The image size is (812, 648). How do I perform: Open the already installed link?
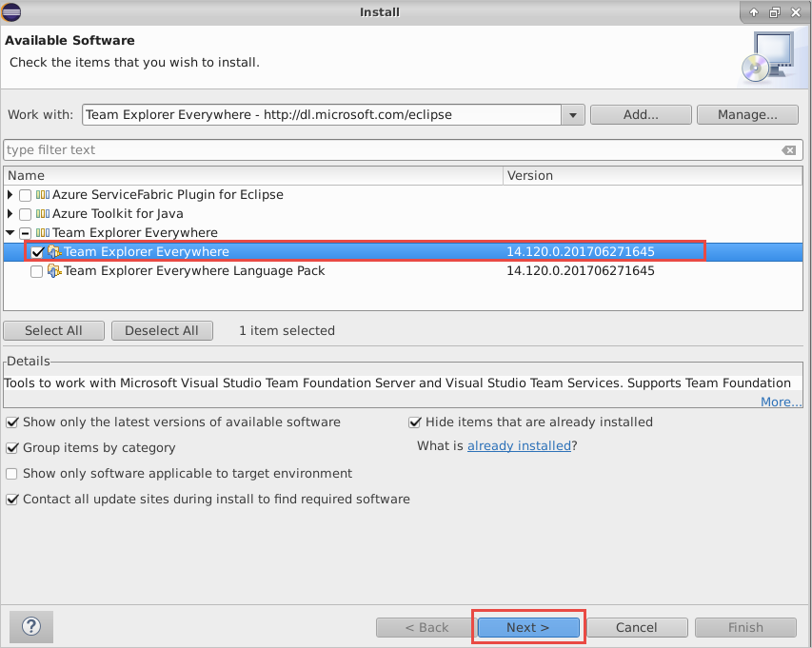519,445
